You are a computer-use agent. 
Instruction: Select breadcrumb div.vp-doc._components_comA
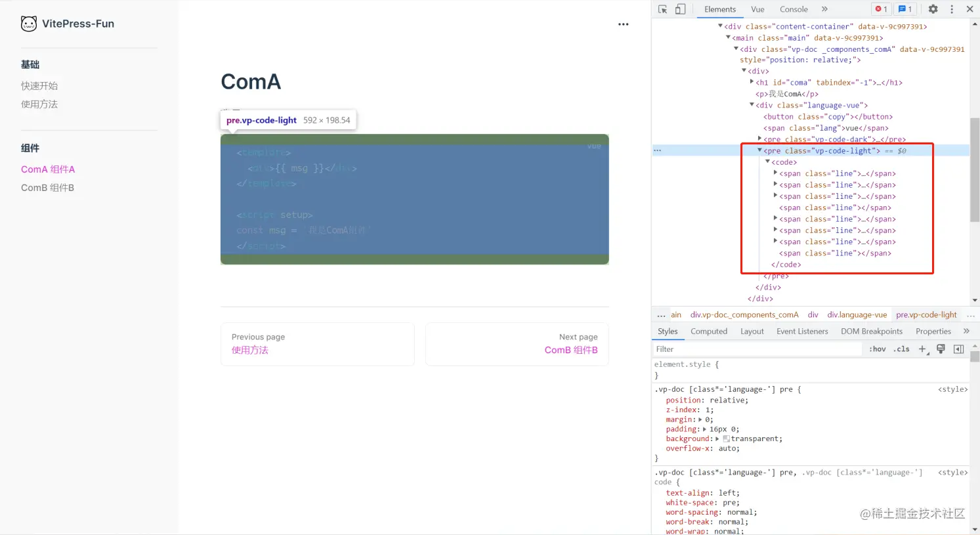click(744, 315)
